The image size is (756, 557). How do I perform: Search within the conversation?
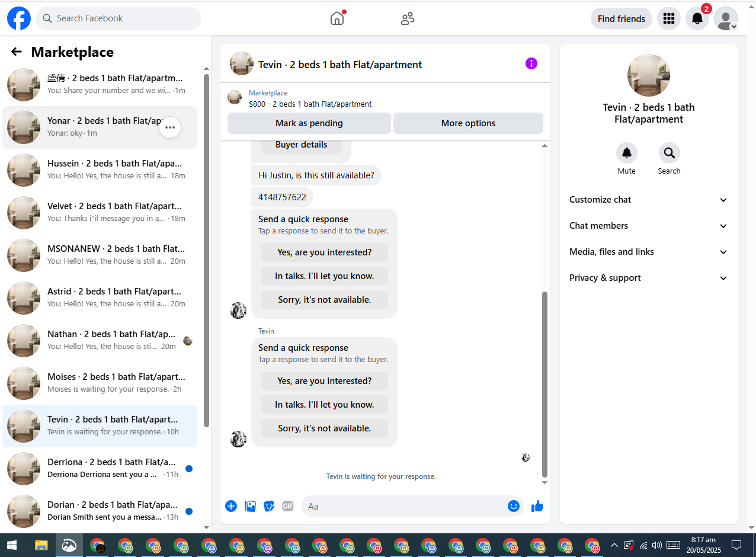point(669,153)
